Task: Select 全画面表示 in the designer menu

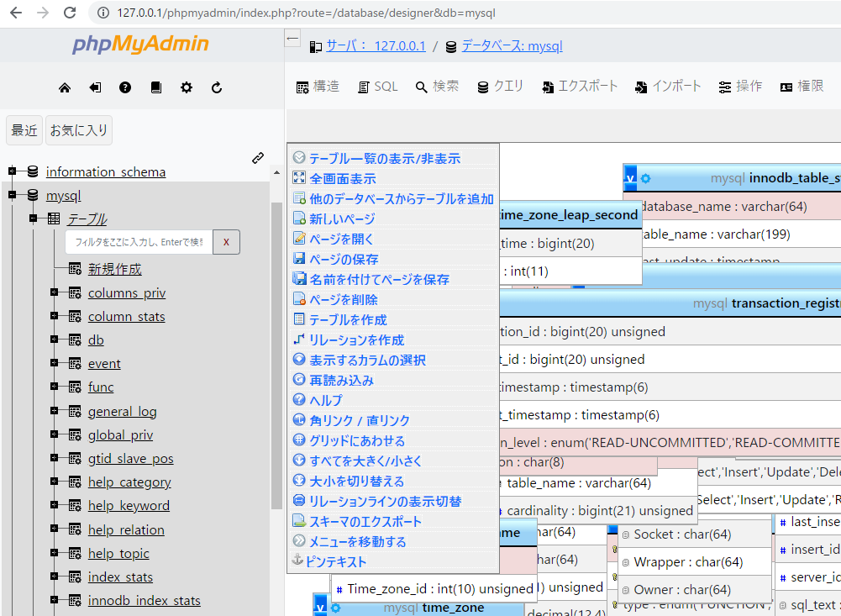Action: click(x=342, y=179)
